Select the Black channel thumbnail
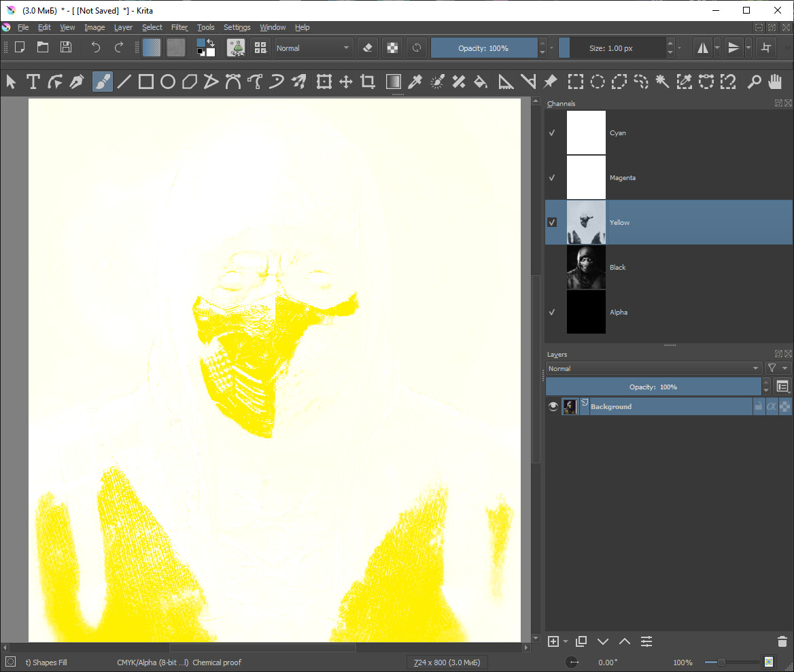The height and width of the screenshot is (672, 794). point(586,267)
